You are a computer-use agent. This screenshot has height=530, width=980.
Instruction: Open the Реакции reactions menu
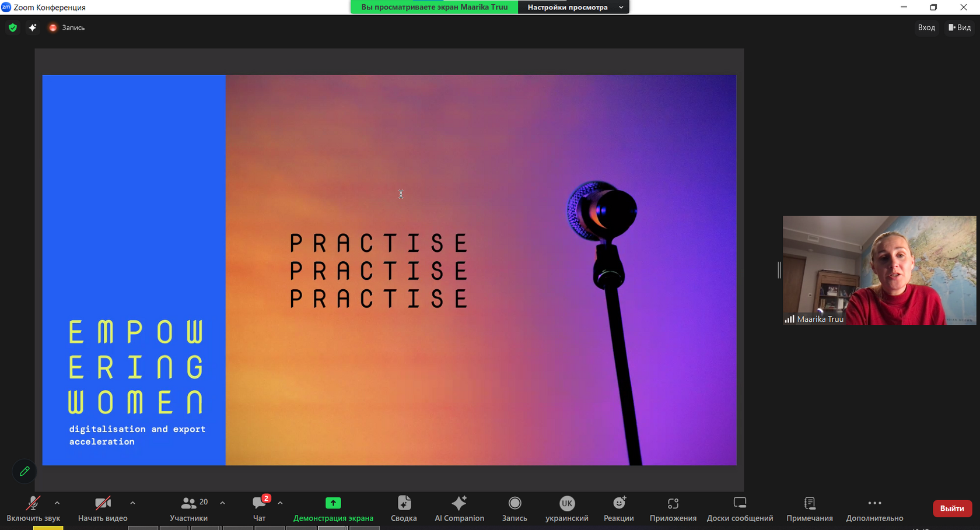pyautogui.click(x=619, y=508)
